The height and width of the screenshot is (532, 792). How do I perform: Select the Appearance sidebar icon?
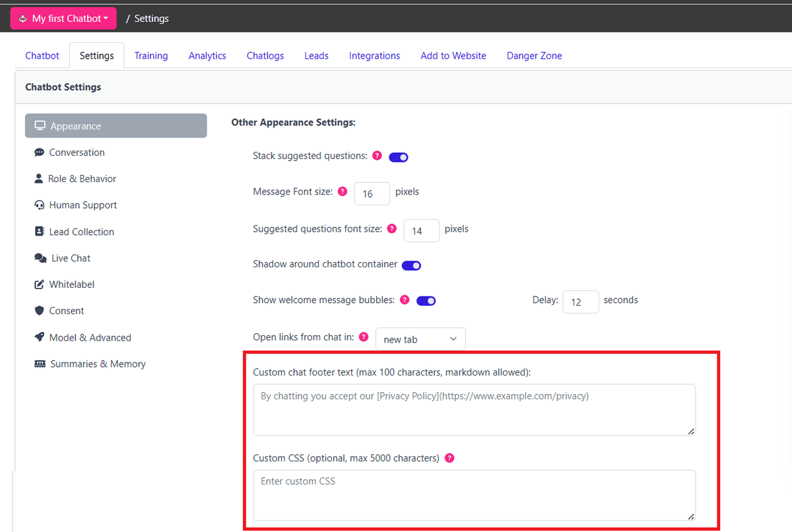41,125
